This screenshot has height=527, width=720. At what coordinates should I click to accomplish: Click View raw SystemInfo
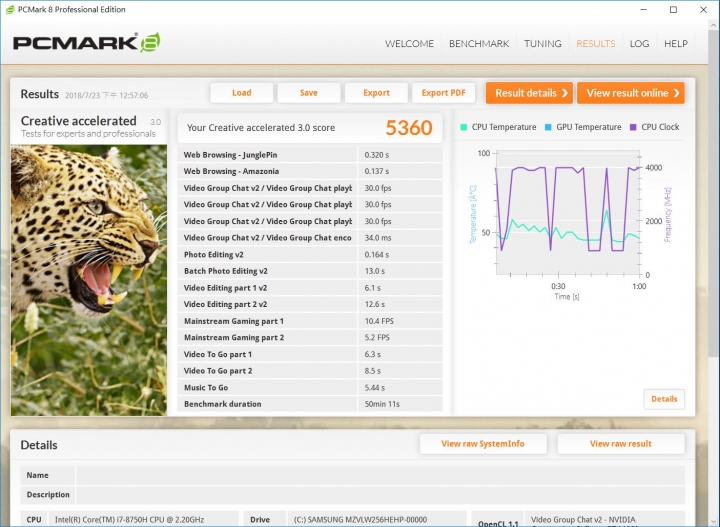point(483,444)
